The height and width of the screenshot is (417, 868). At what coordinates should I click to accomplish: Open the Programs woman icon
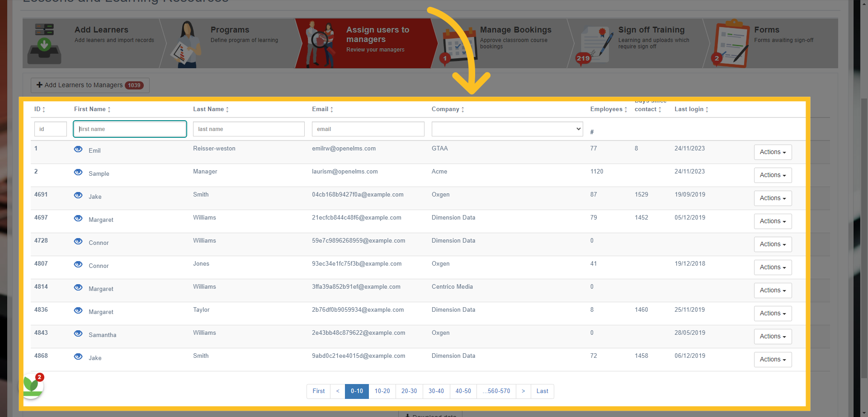(186, 44)
